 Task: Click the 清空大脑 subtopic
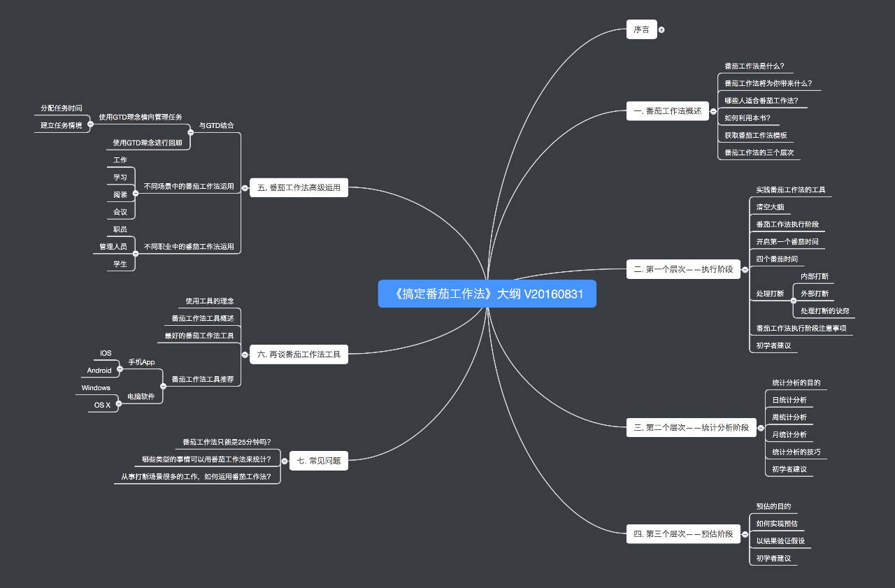point(770,207)
